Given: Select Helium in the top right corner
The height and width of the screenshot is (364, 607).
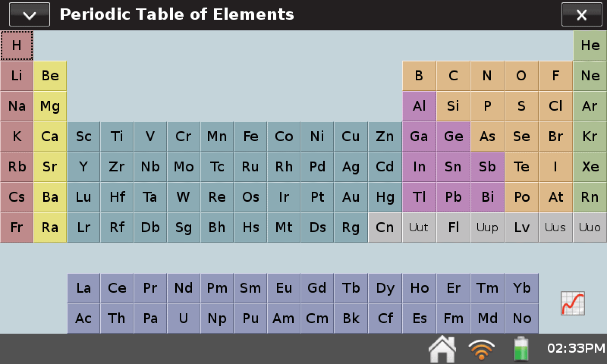Looking at the screenshot, I should pos(590,45).
